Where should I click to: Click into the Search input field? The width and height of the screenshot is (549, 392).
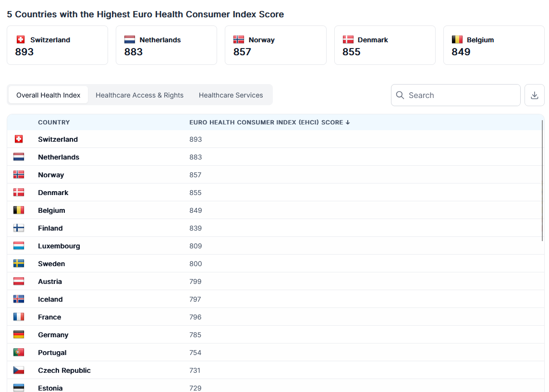point(461,95)
